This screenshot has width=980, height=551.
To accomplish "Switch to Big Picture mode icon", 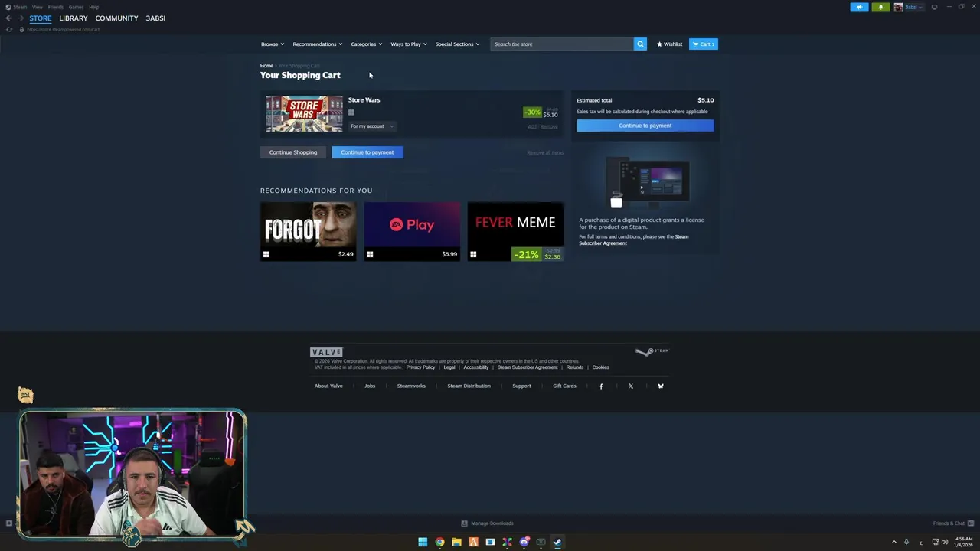I will [934, 7].
